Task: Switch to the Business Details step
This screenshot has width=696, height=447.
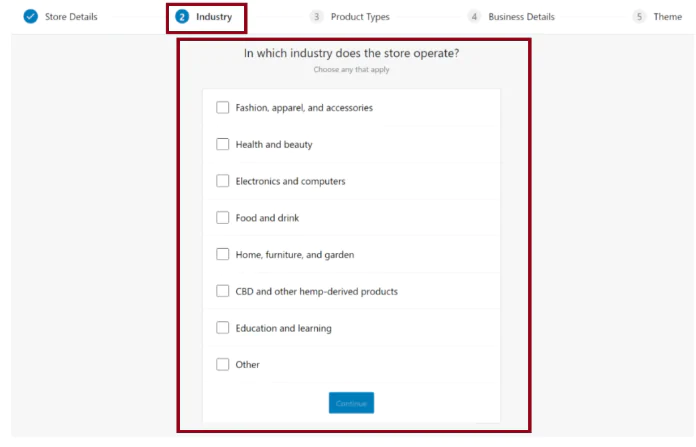Action: tap(521, 17)
